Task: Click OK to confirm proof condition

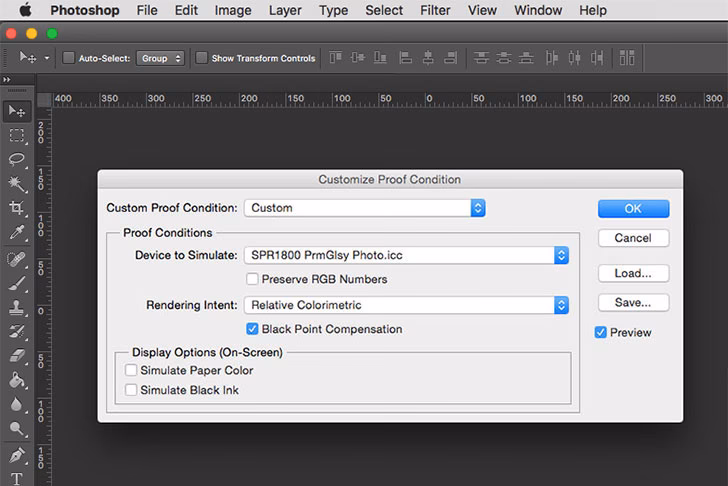Action: pyautogui.click(x=633, y=209)
